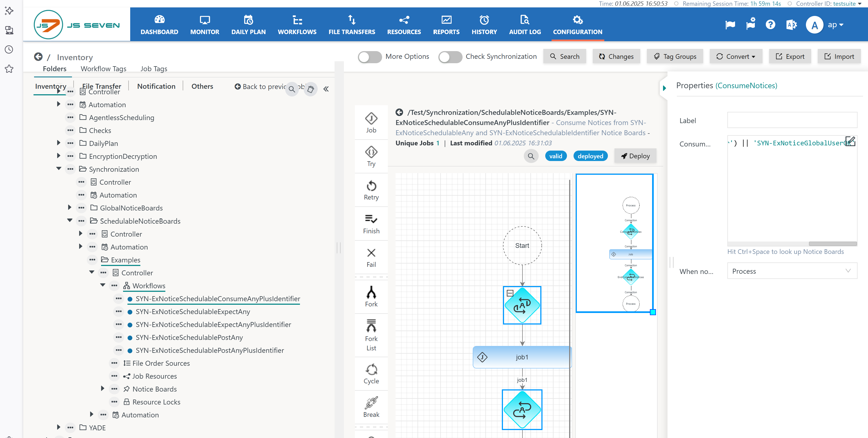Image resolution: width=868 pixels, height=438 pixels.
Task: Click the Import button
Action: point(839,57)
